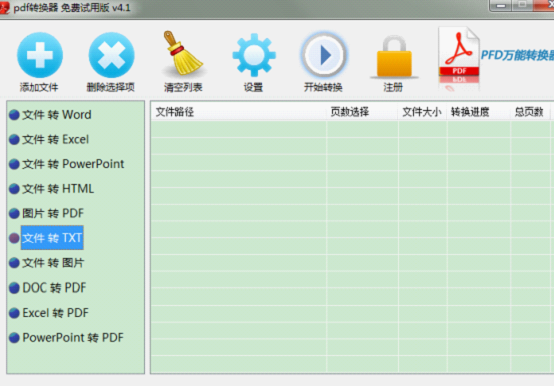Select the highlighted 文件 转 TXT item

52,238
